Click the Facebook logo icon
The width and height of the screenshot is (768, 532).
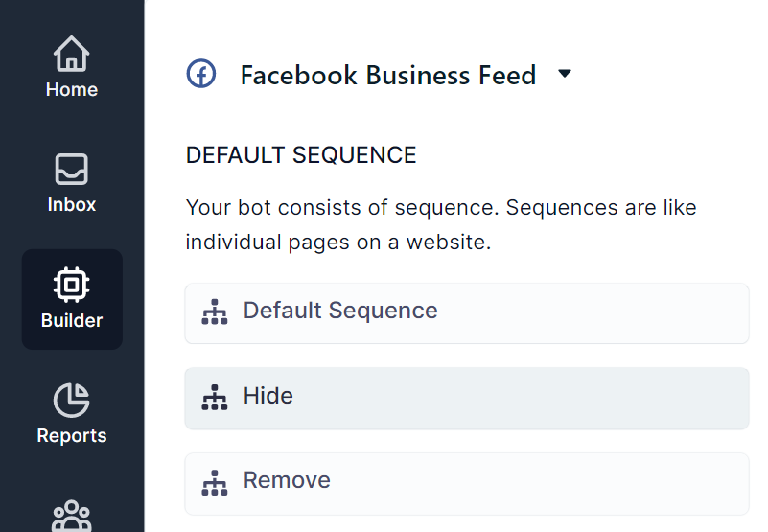tap(201, 75)
